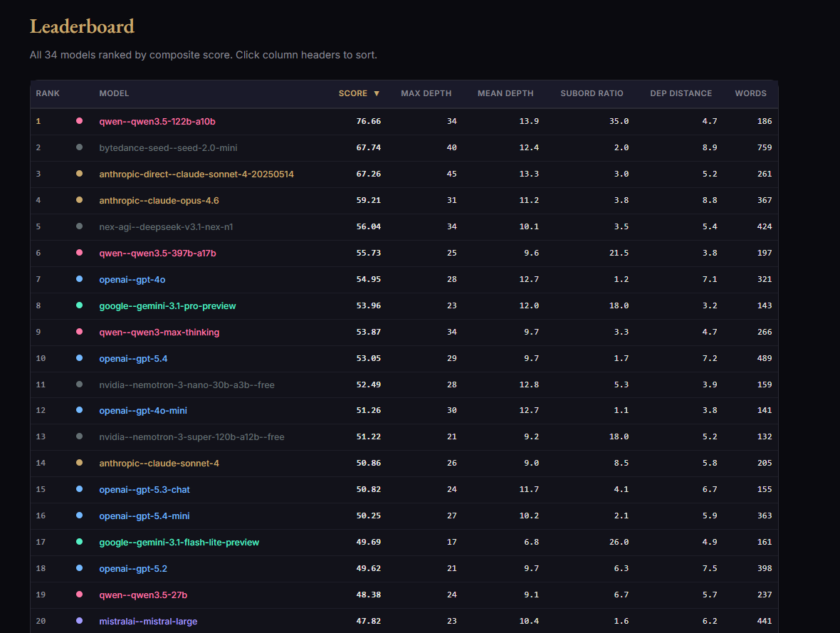Click dep distance value 8.9
Screen dimensions: 840x633
pos(710,147)
